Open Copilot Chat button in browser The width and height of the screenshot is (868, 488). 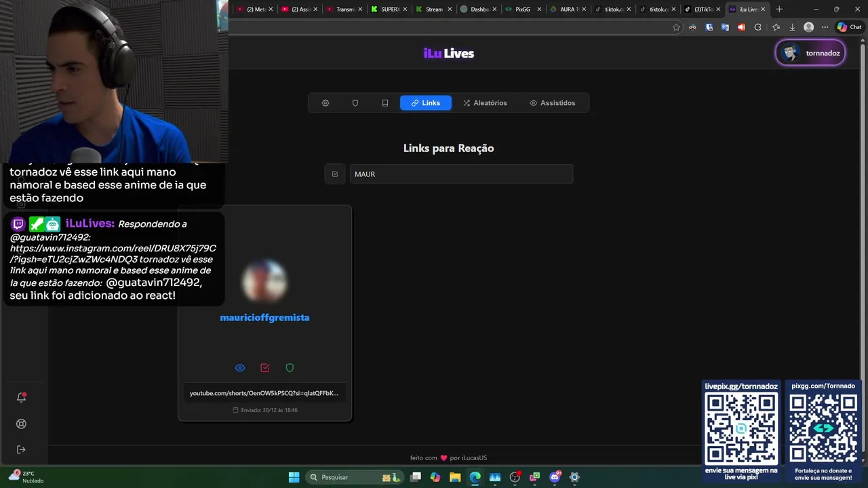pos(849,27)
